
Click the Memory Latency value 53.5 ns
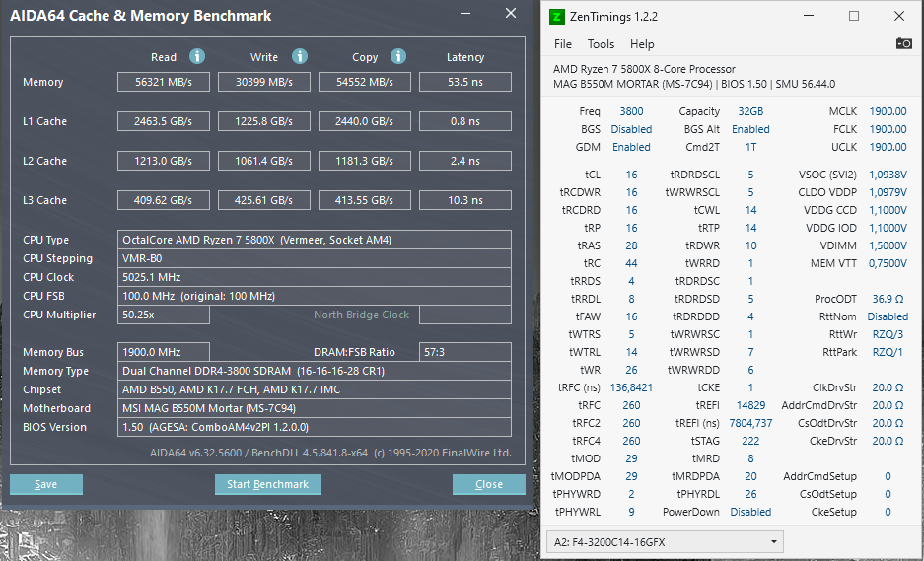(x=464, y=82)
